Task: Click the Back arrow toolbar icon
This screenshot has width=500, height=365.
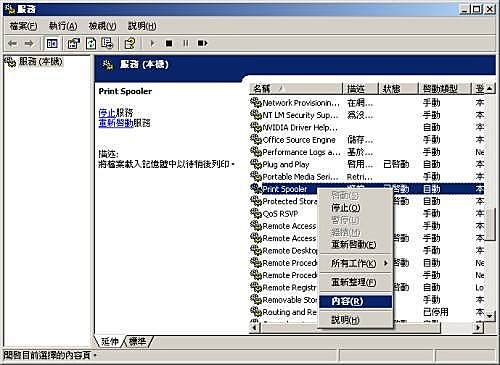Action: tap(13, 43)
